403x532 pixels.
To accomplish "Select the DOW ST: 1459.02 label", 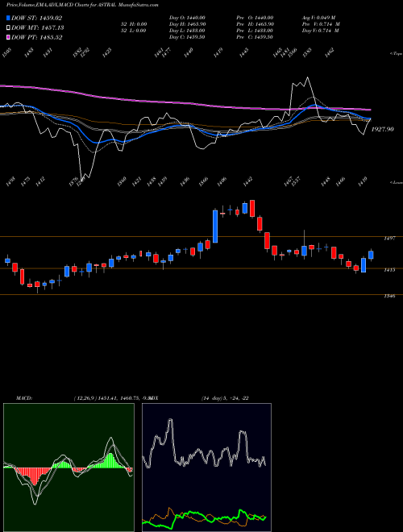I will [36, 18].
